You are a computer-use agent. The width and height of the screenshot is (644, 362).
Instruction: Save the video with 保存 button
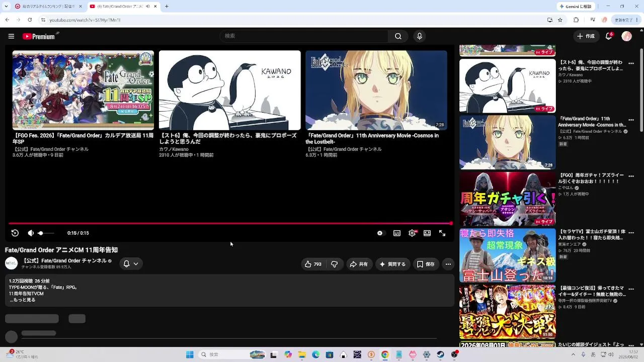(x=426, y=264)
